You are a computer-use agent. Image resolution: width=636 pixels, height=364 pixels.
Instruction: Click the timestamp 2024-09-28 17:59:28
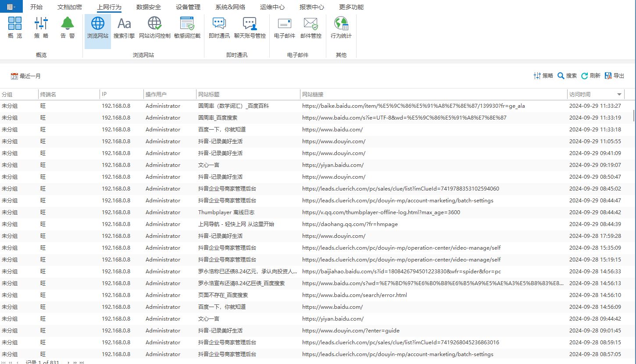pos(595,236)
